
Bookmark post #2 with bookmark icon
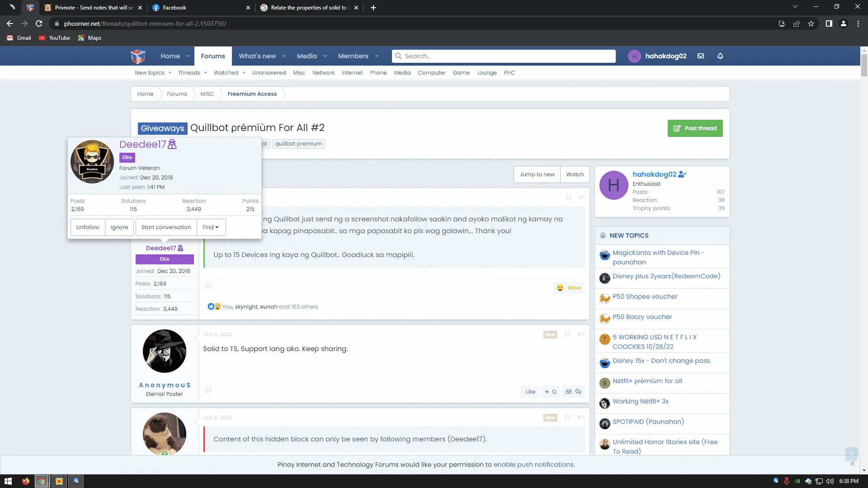pyautogui.click(x=567, y=334)
